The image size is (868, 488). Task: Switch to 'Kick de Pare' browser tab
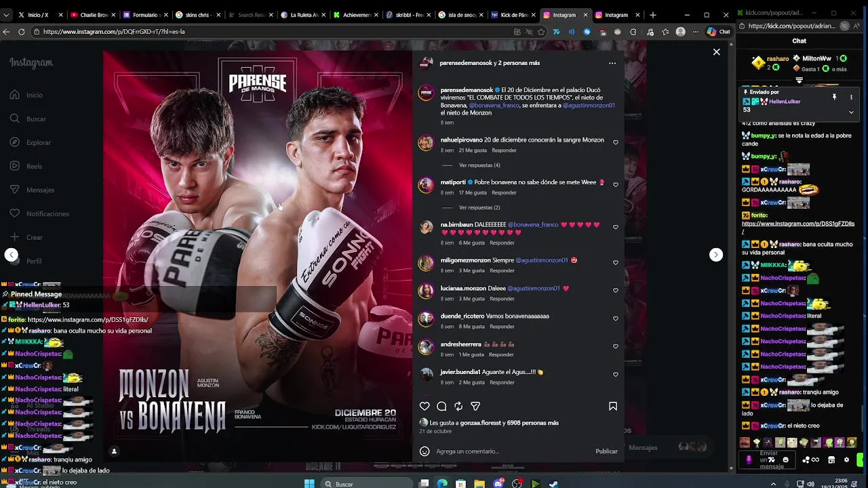point(514,15)
